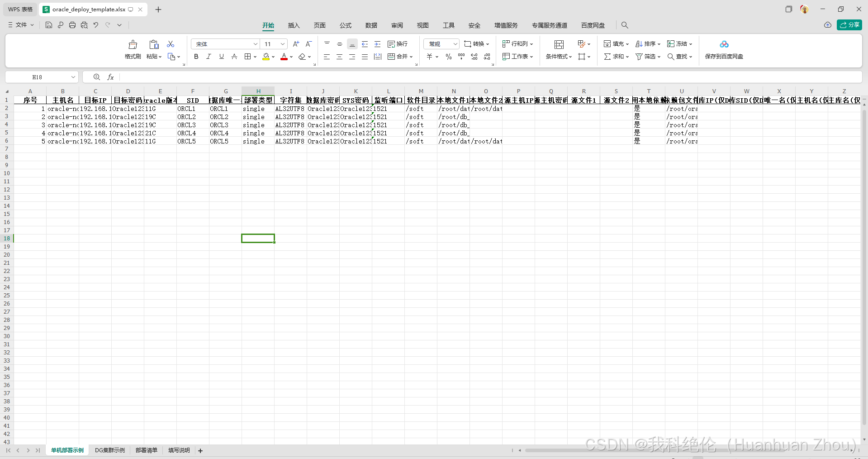Click the 填充 (Fill) button
This screenshot has width=868, height=459.
click(x=616, y=44)
